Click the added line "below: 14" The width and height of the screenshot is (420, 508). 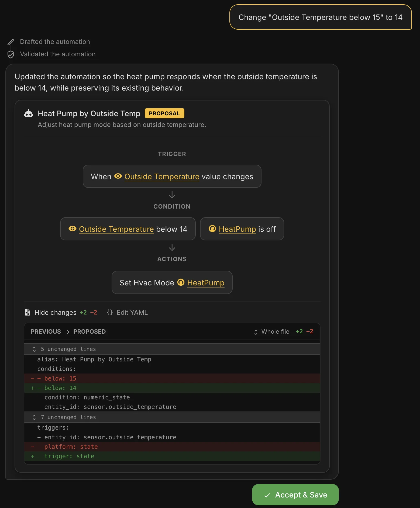click(172, 388)
